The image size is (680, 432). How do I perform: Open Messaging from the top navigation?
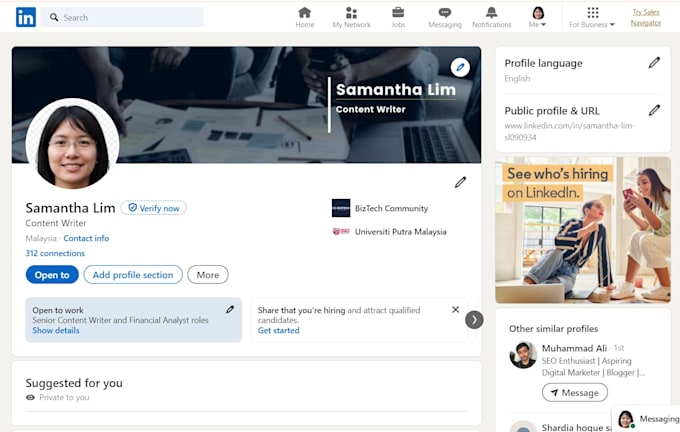(x=445, y=17)
